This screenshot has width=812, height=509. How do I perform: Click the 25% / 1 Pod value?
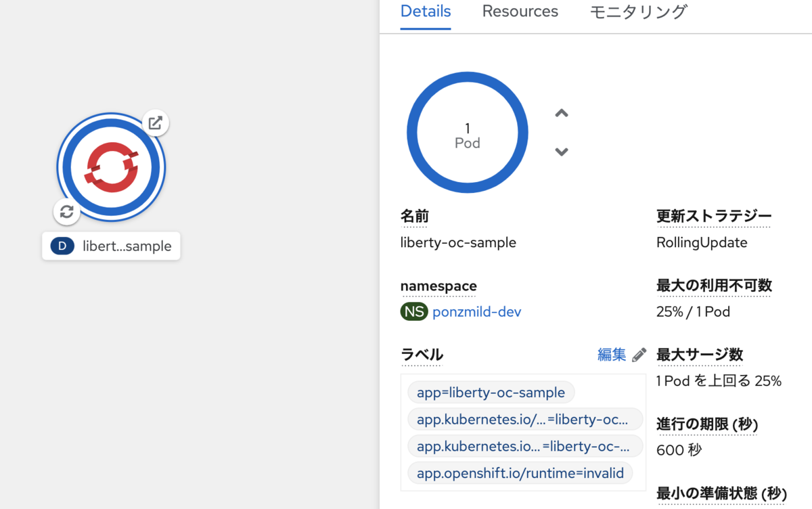pos(693,311)
